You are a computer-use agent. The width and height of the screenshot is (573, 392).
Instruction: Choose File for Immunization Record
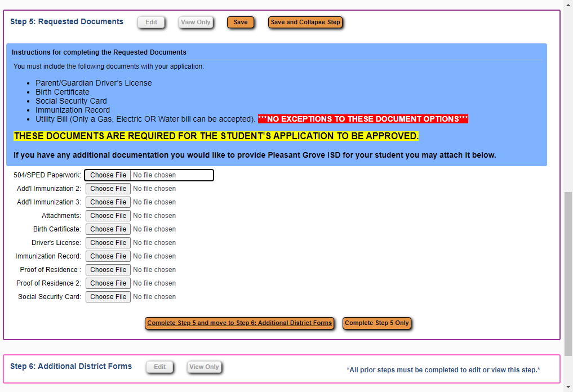point(108,256)
